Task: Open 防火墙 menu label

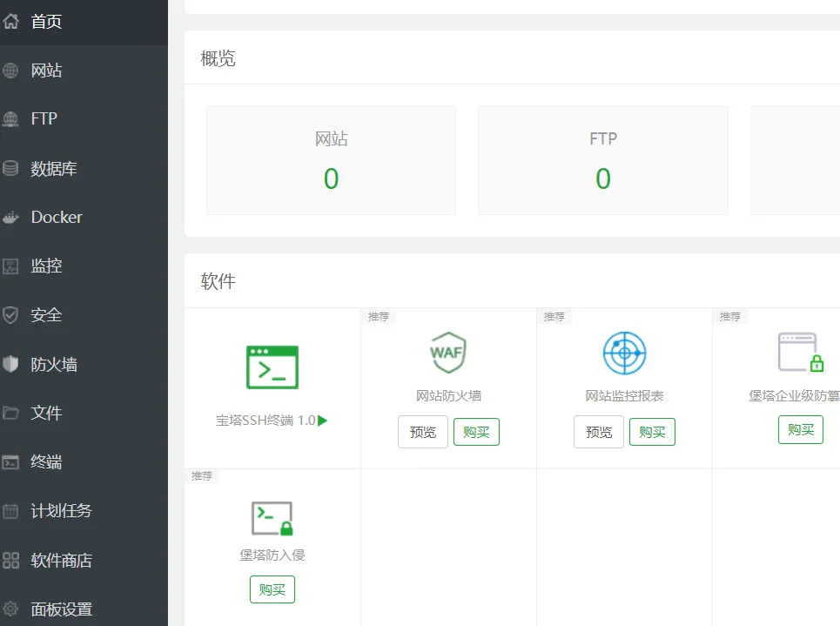Action: pos(54,364)
